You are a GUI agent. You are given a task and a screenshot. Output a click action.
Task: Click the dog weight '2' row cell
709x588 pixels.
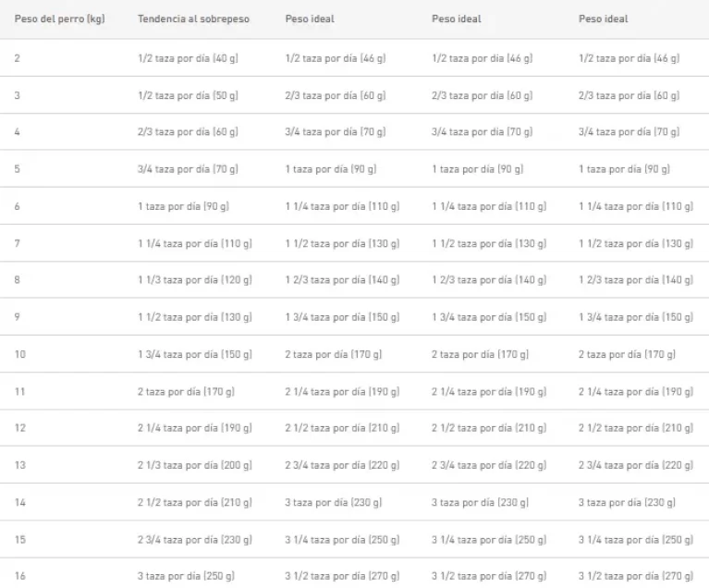(x=18, y=58)
